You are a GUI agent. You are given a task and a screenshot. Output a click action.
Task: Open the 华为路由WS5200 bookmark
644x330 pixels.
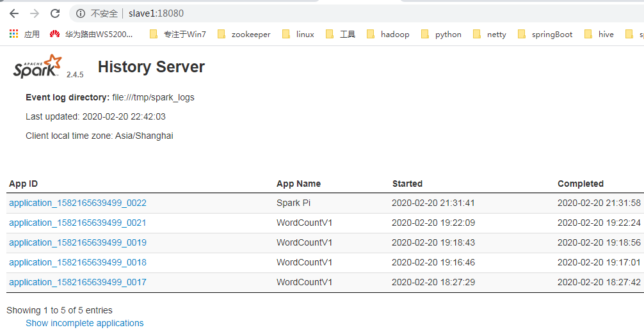pyautogui.click(x=91, y=34)
